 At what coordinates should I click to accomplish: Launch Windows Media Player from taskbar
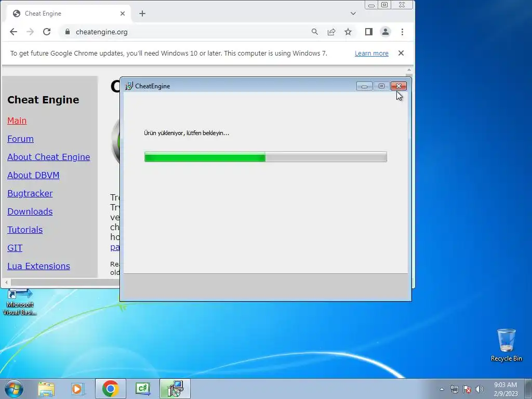tap(77, 389)
